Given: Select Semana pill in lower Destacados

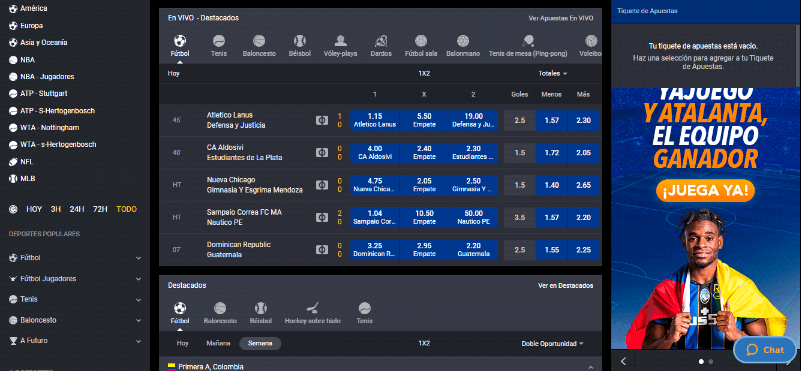Looking at the screenshot, I should coord(260,343).
